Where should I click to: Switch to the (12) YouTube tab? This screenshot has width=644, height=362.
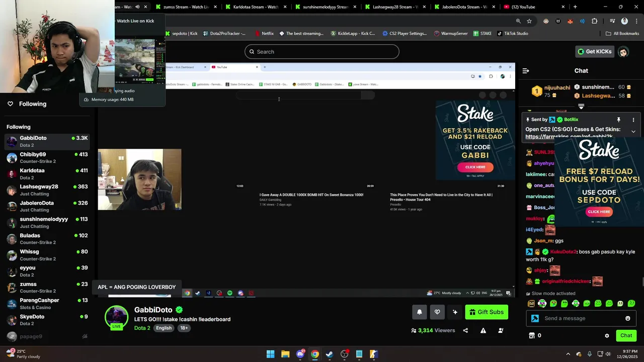click(533, 7)
